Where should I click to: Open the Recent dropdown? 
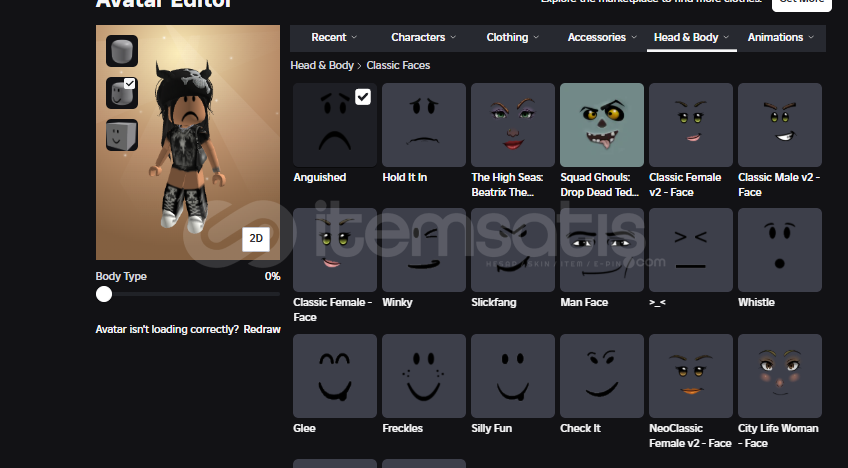(x=334, y=37)
